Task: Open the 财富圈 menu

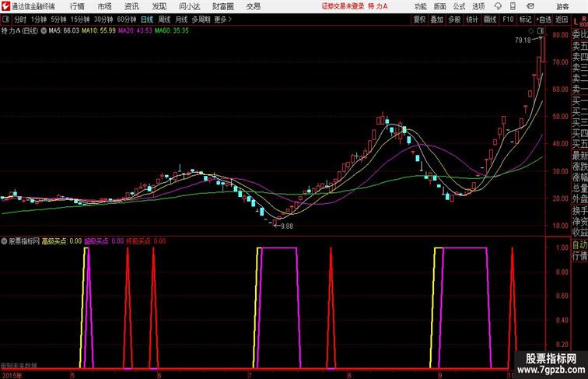Action: (222, 6)
